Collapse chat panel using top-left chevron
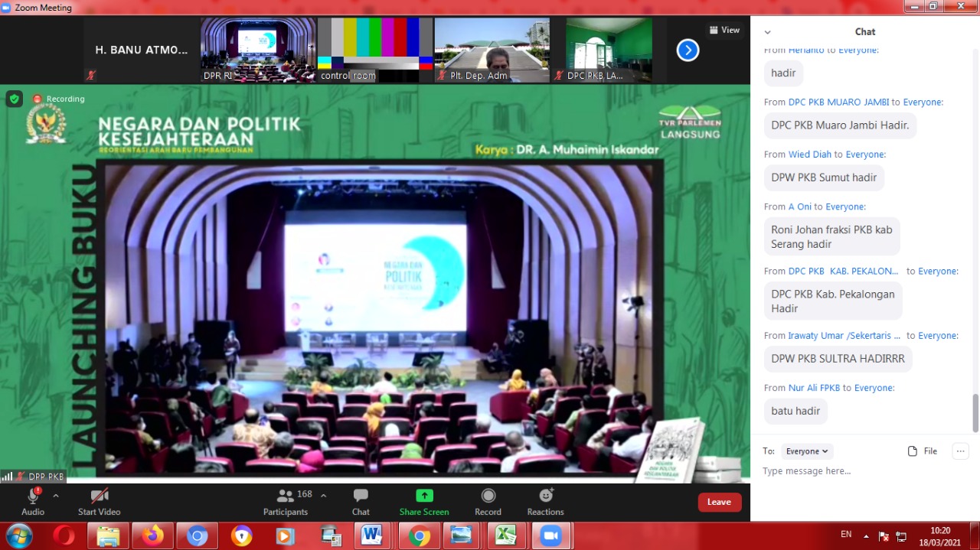The width and height of the screenshot is (980, 550). [x=768, y=32]
